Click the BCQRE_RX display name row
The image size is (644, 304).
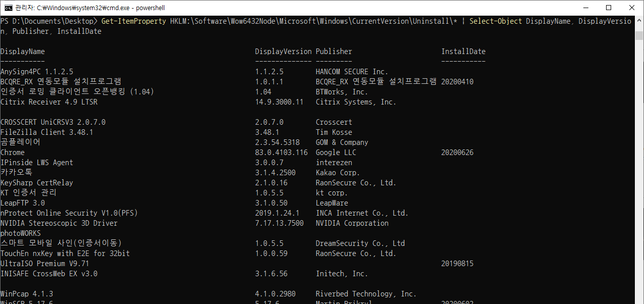(61, 82)
